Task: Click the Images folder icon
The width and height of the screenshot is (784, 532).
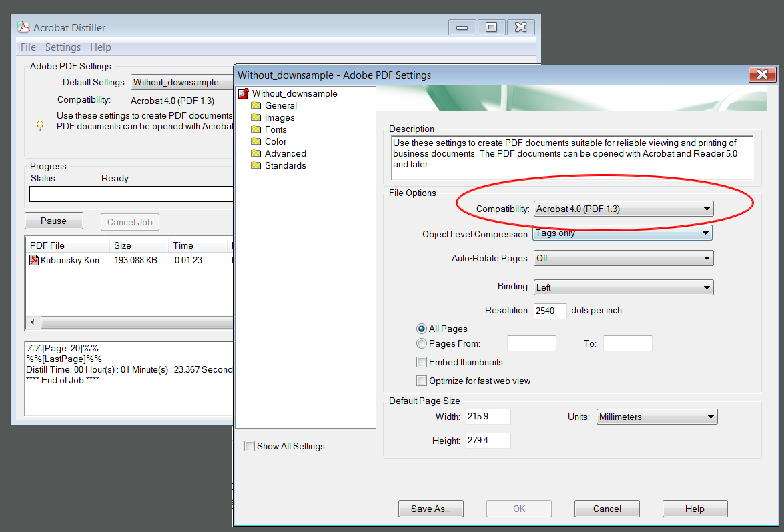Action: tap(256, 117)
